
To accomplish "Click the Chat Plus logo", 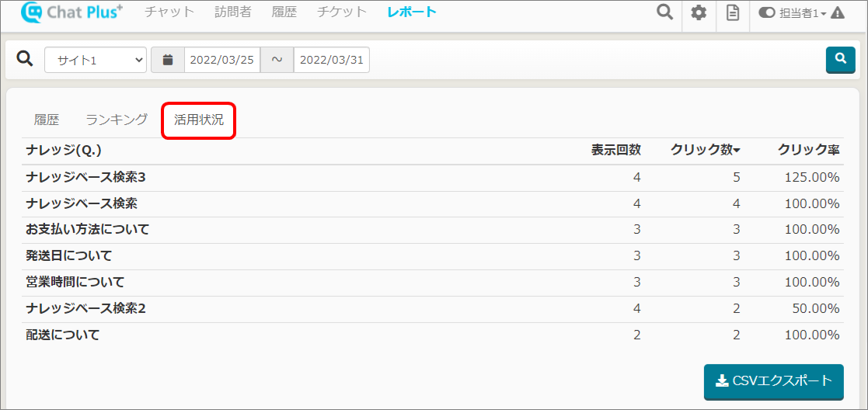I will (x=71, y=12).
